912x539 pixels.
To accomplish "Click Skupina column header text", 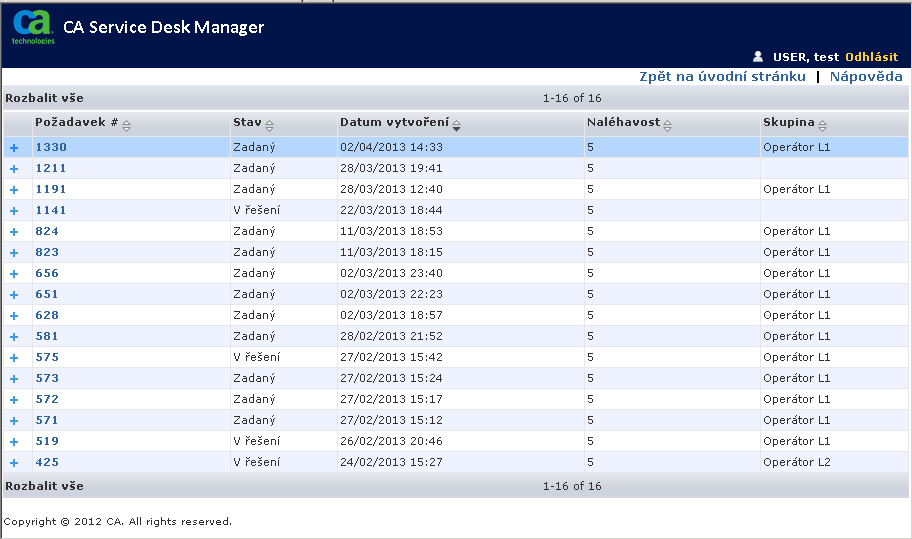I will click(x=789, y=122).
